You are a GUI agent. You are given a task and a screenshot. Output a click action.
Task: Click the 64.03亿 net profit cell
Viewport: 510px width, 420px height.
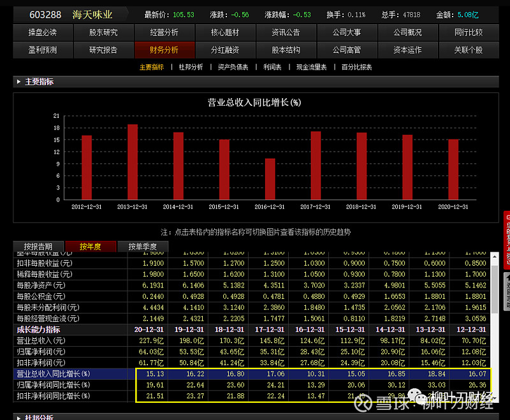[151, 352]
